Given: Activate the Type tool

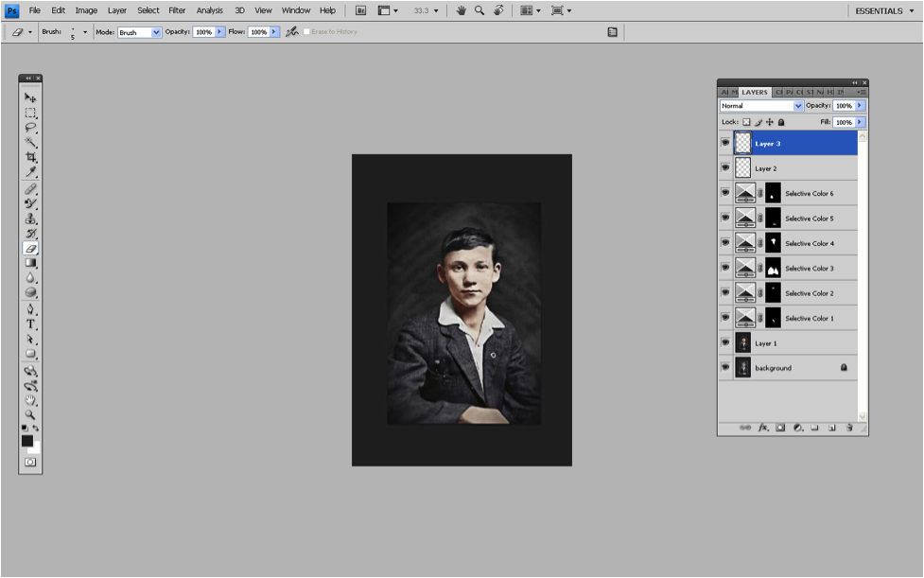Looking at the screenshot, I should (30, 324).
